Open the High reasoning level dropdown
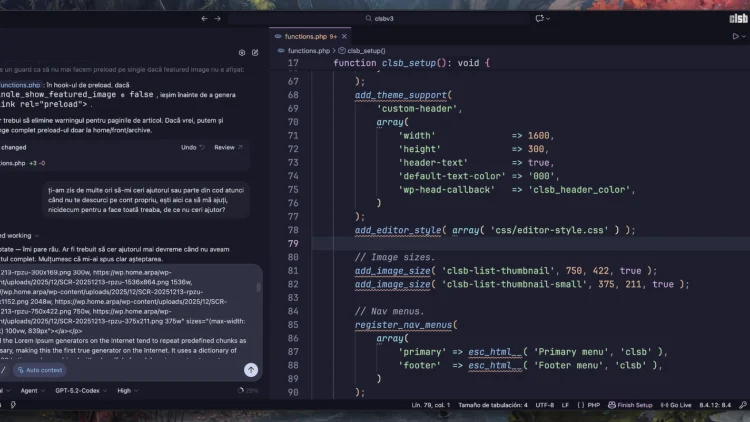The height and width of the screenshot is (422, 750). (126, 391)
